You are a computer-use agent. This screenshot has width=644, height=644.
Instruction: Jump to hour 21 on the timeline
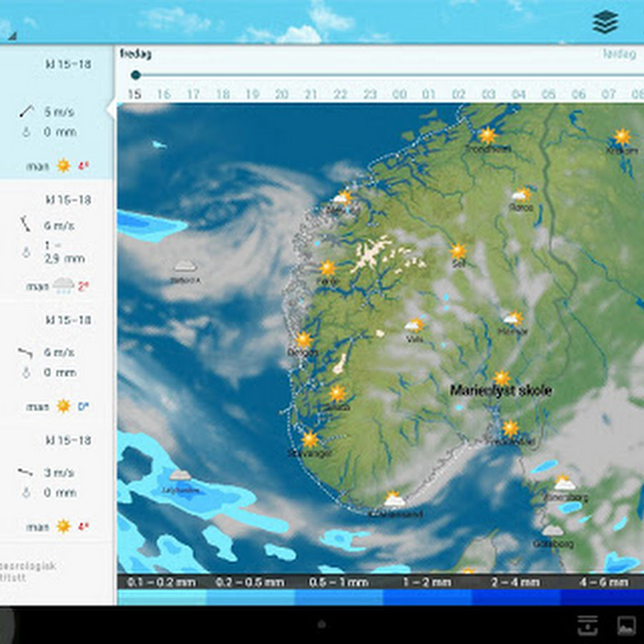(311, 94)
